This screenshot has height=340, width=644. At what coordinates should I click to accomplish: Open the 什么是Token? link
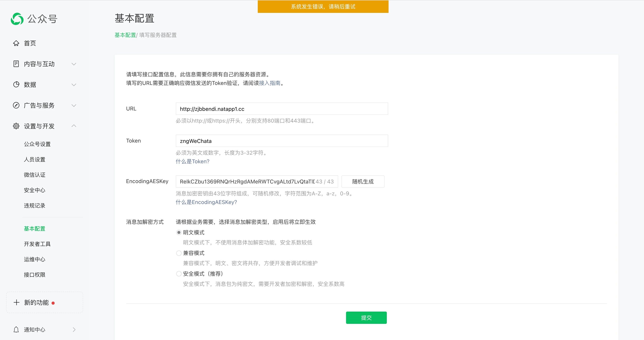point(192,161)
